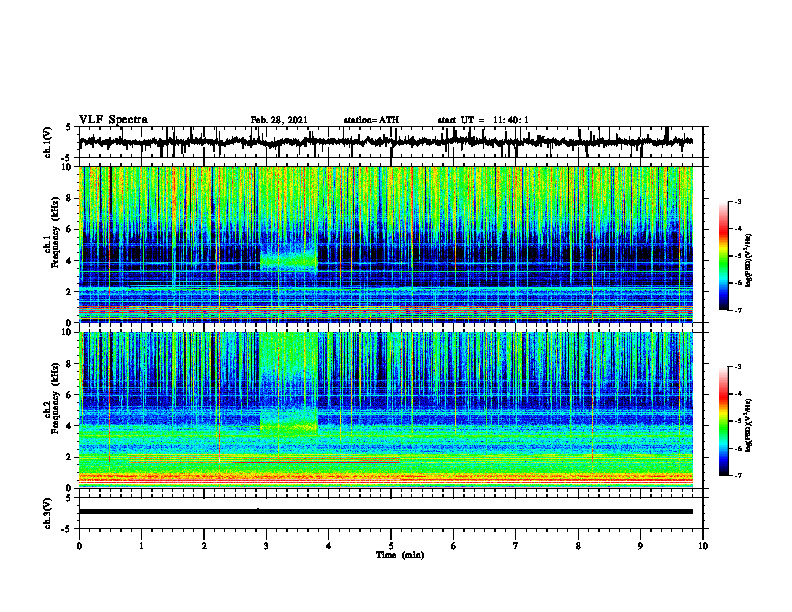
Task: Click the green broadband burst in the ch.2 spectrogram
Action: click(288, 384)
